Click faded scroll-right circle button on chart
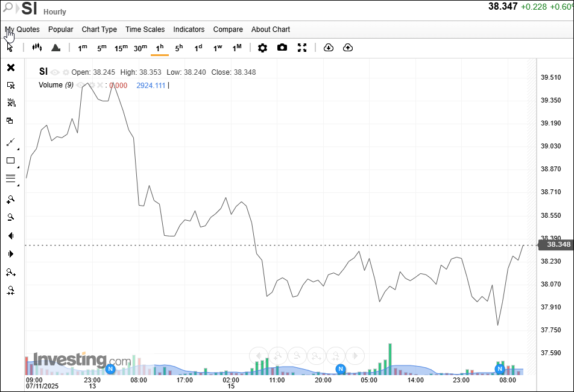574x392 pixels. (355, 355)
